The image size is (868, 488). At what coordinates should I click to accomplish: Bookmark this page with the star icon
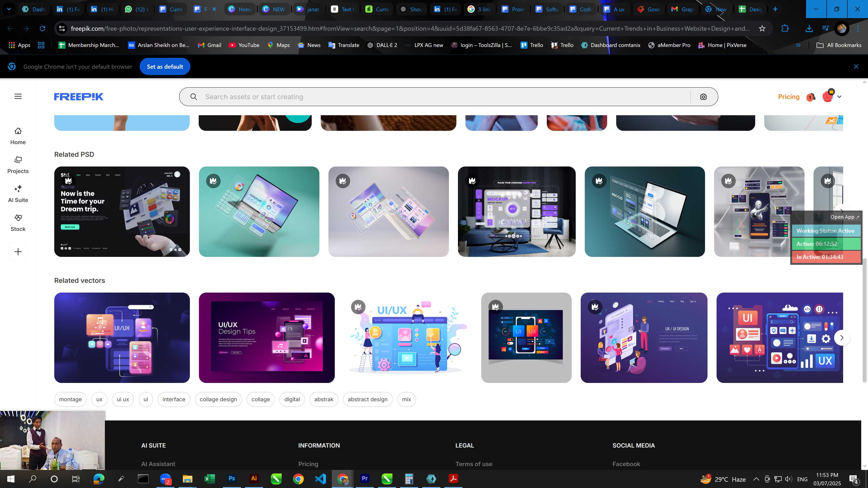(x=762, y=29)
